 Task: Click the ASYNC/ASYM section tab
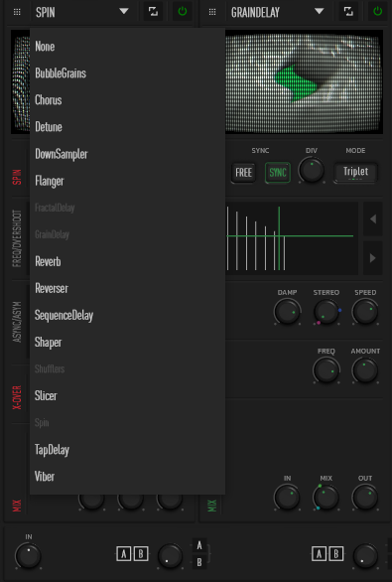[17, 322]
